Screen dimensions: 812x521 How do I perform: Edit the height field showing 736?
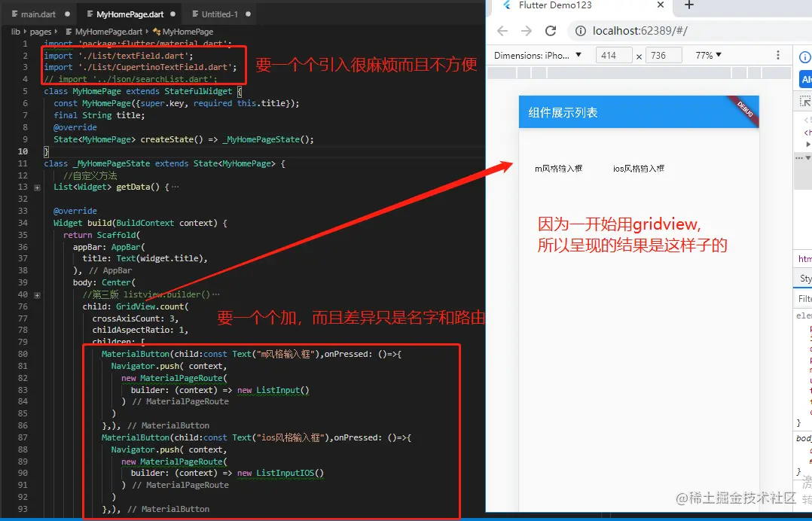click(664, 56)
